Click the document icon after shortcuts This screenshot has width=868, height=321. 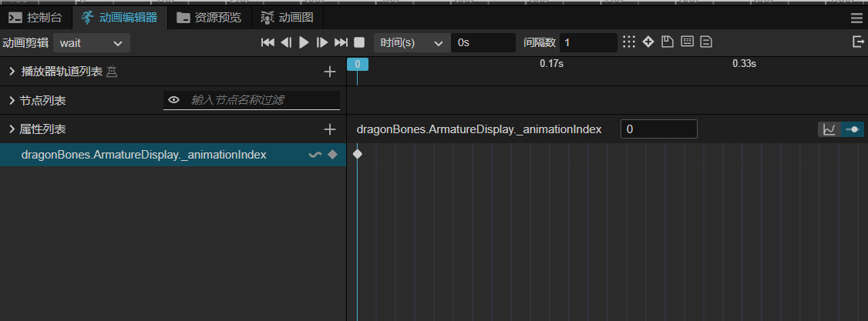click(706, 42)
